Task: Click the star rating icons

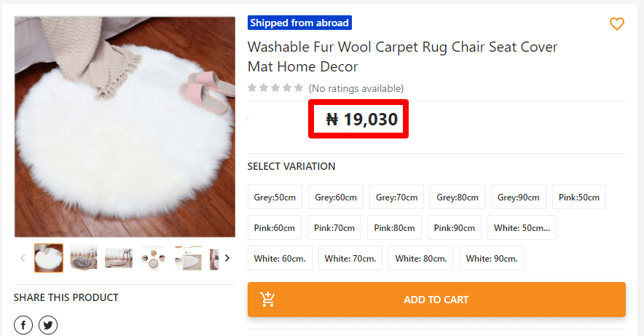Action: 275,88
